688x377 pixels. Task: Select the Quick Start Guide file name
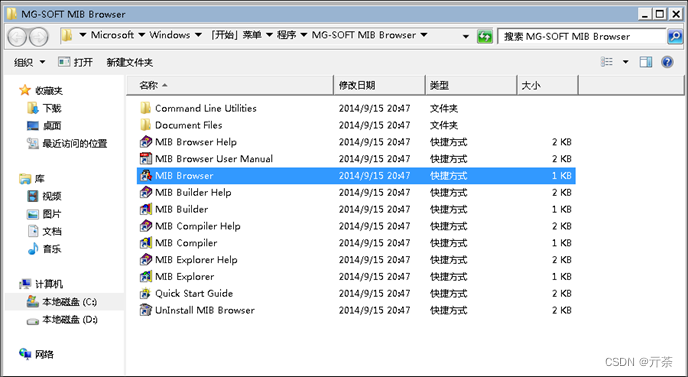194,293
